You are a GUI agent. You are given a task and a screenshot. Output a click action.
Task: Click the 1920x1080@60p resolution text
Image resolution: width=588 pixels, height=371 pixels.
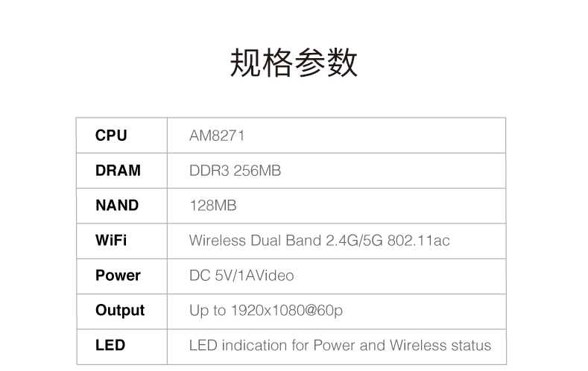pos(288,311)
